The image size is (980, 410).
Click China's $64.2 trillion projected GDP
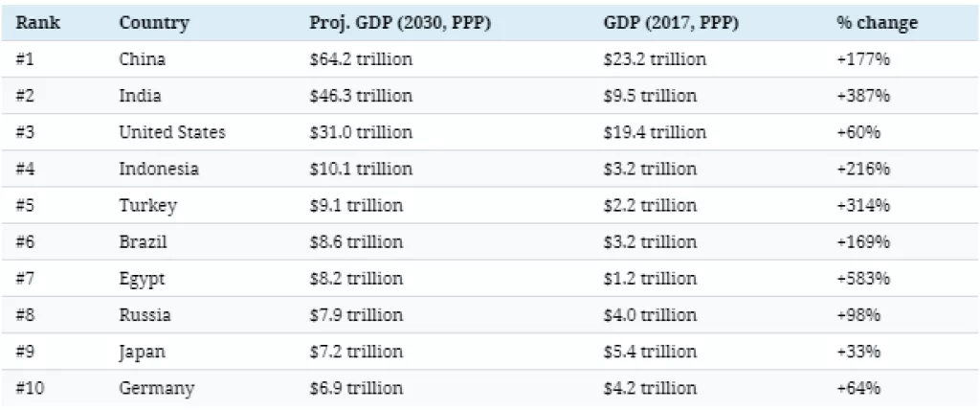tap(361, 59)
